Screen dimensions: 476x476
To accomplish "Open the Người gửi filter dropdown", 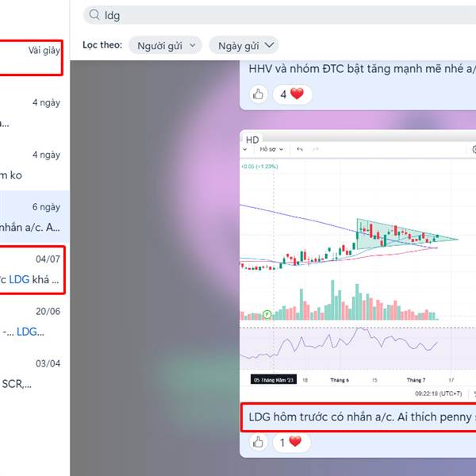I will click(165, 45).
